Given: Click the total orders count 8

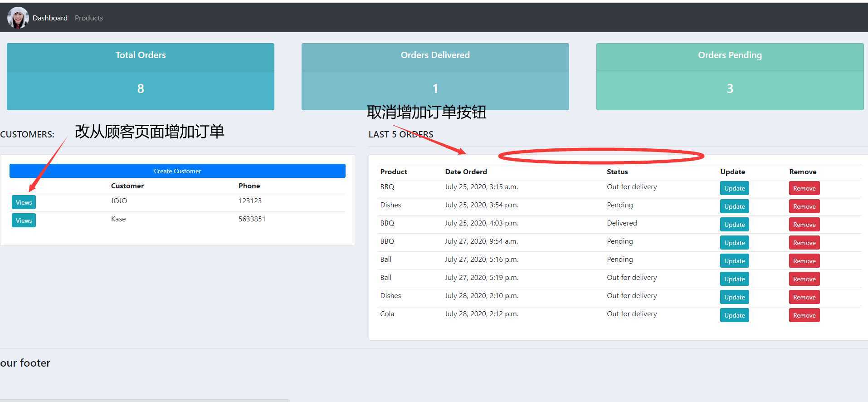Looking at the screenshot, I should coord(141,88).
